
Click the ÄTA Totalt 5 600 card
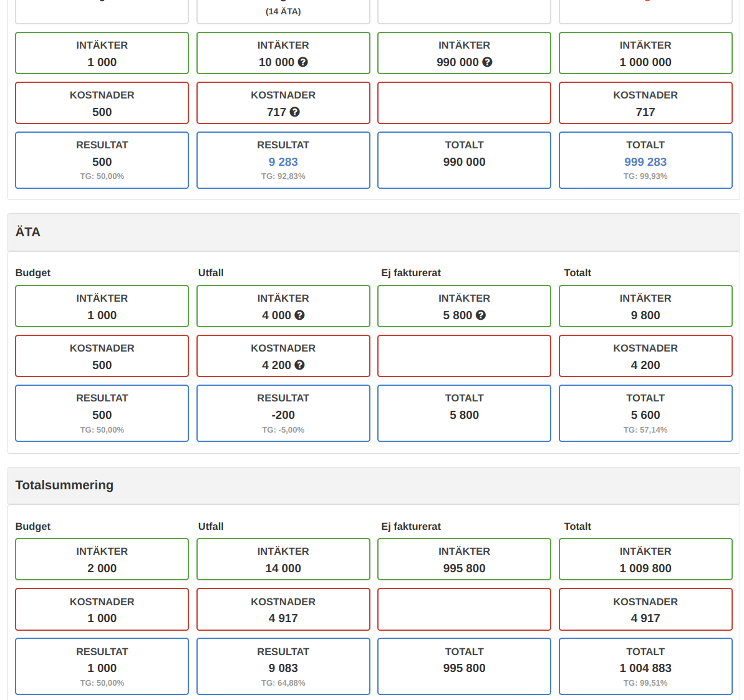pyautogui.click(x=645, y=413)
